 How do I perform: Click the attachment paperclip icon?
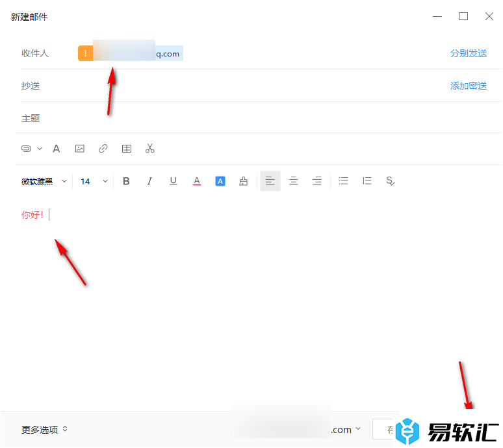26,149
